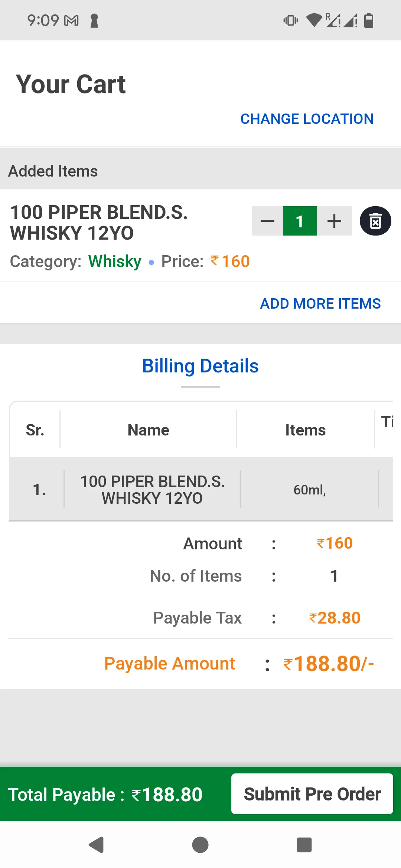
Task: Tap the Total Payable green bar
Action: point(105,794)
